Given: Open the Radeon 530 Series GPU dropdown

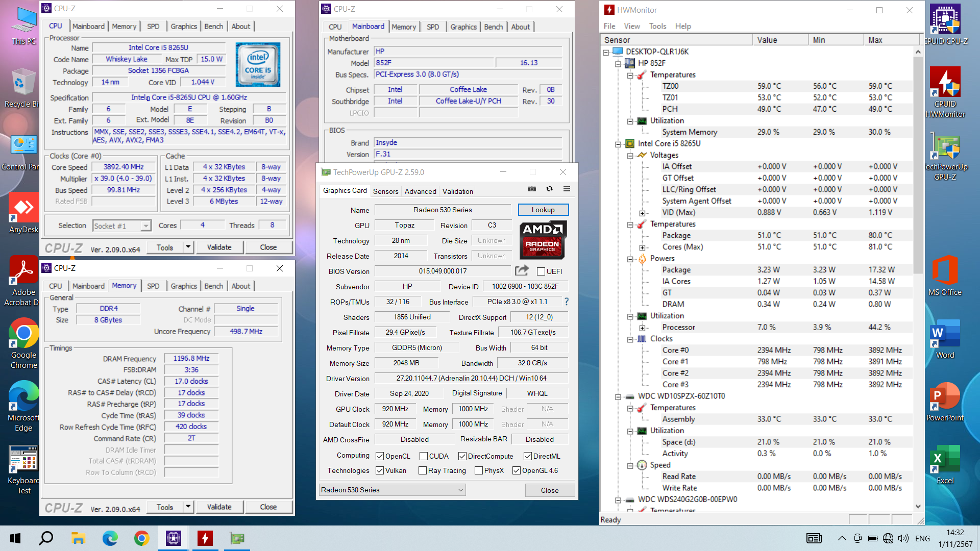Looking at the screenshot, I should (x=392, y=490).
